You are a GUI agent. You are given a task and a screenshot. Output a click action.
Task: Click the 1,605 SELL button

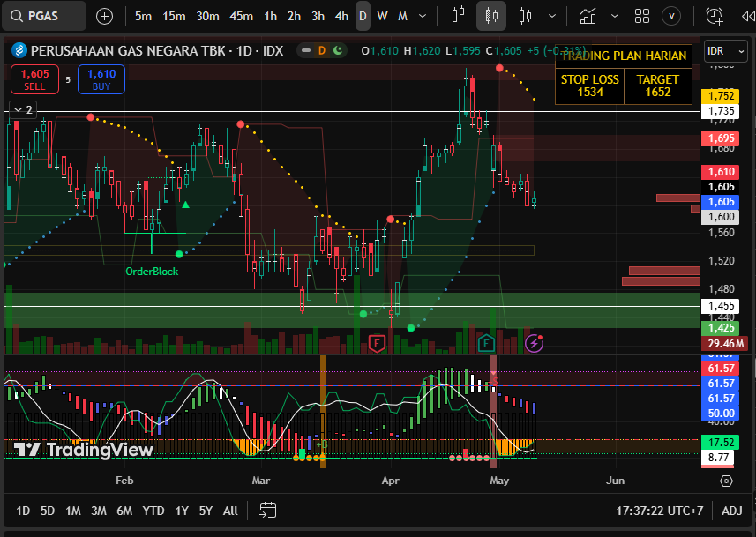(34, 79)
